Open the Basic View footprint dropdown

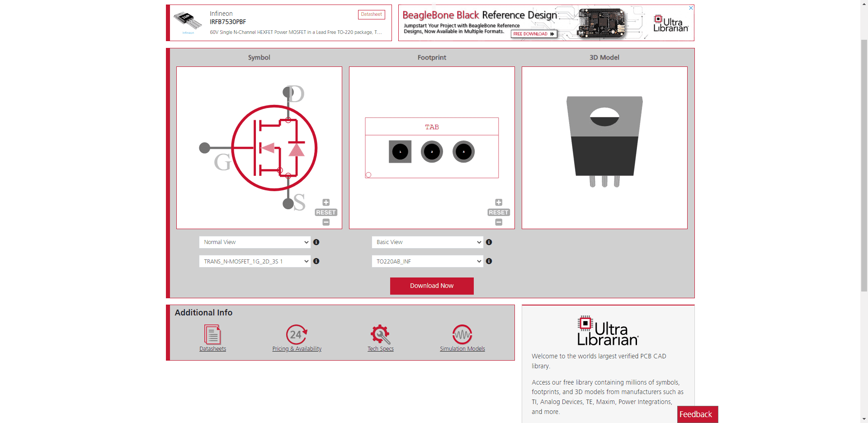(x=428, y=242)
